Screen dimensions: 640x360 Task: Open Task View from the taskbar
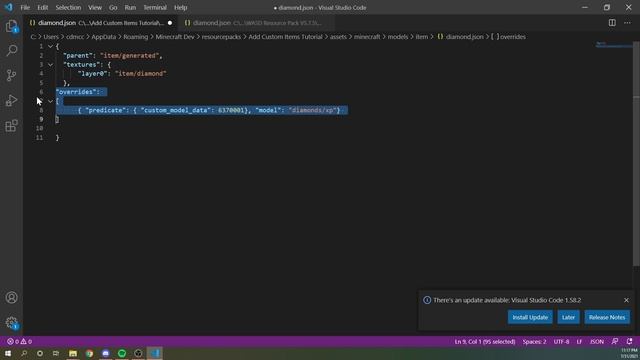pos(56,353)
